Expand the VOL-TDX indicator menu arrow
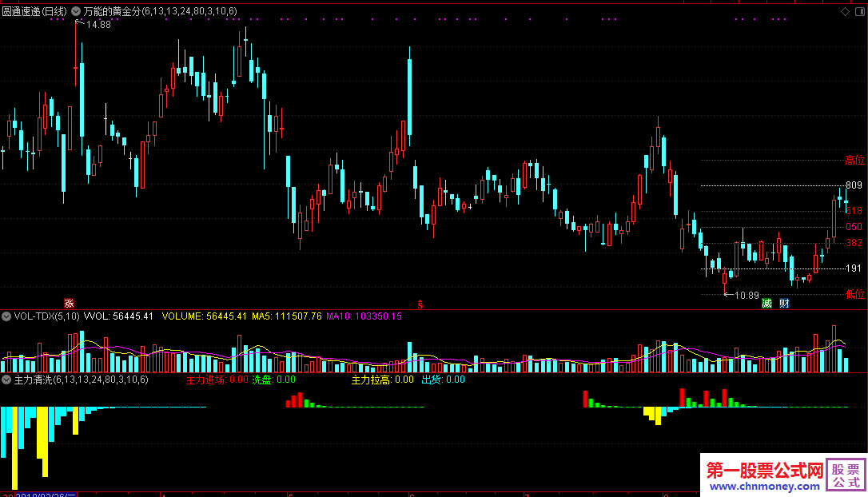 (6, 316)
